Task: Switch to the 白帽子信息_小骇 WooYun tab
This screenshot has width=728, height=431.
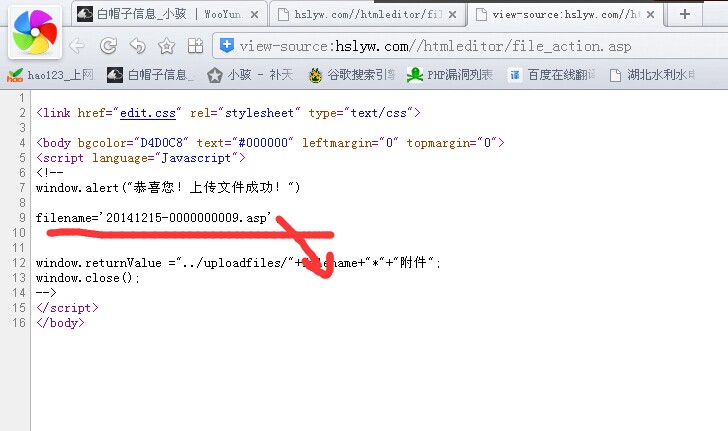Action: 168,14
